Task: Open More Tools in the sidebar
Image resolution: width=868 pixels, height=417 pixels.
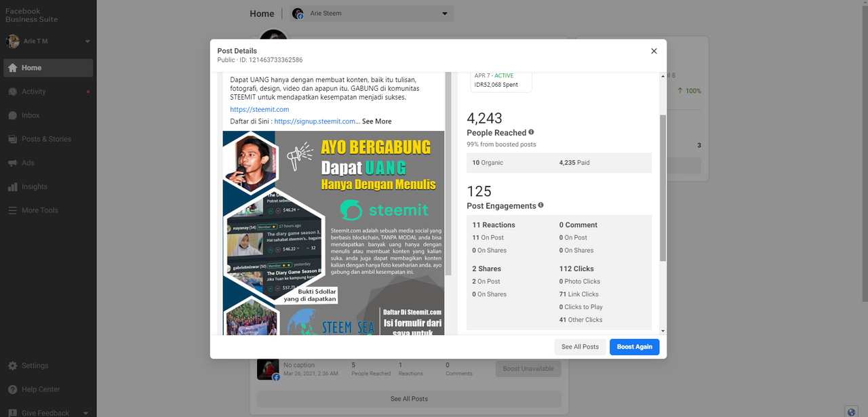Action: (x=48, y=210)
